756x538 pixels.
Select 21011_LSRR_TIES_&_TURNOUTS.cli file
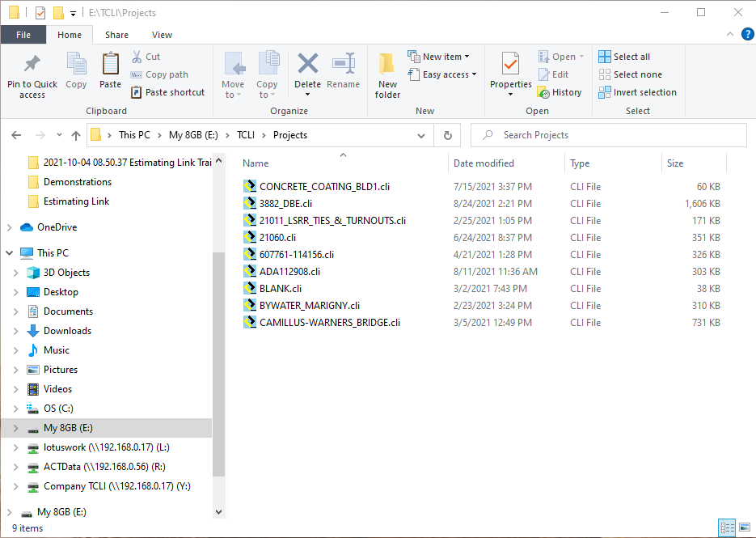point(332,221)
